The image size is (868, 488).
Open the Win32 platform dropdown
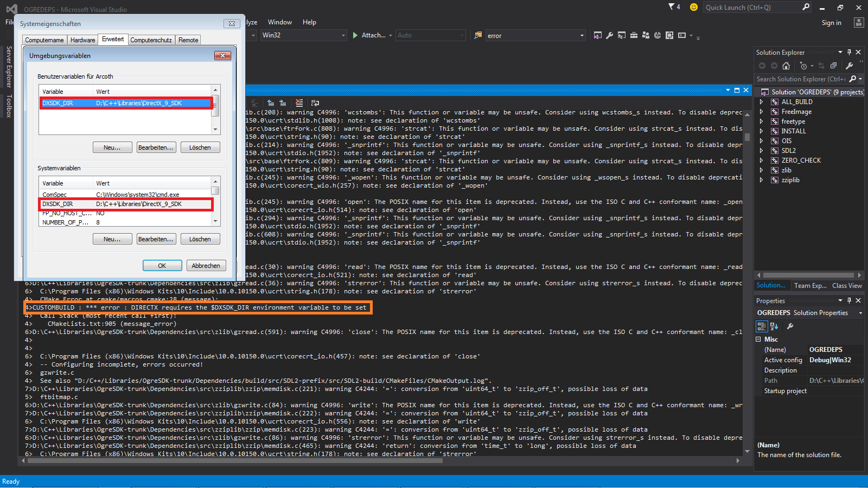point(343,35)
